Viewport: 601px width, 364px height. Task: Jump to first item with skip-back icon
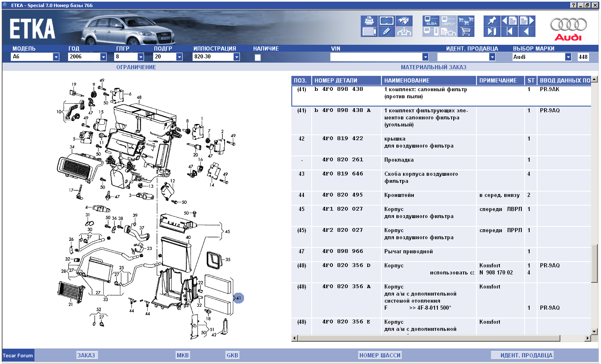pos(509,32)
